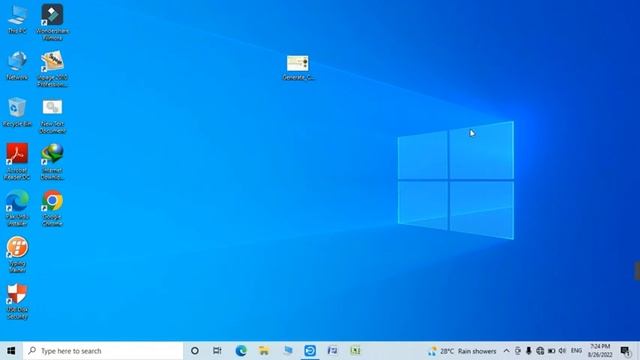
Task: Open the Windows Start menu
Action: (x=11, y=351)
